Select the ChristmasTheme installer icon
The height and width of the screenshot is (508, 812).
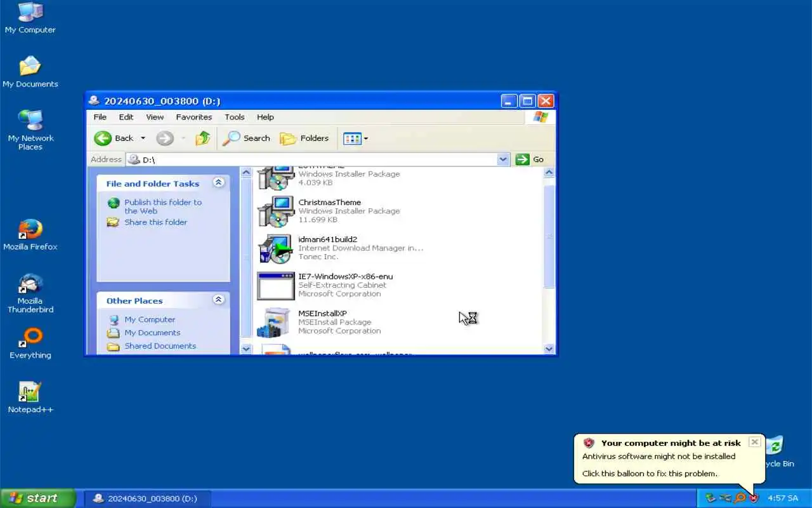tap(275, 211)
